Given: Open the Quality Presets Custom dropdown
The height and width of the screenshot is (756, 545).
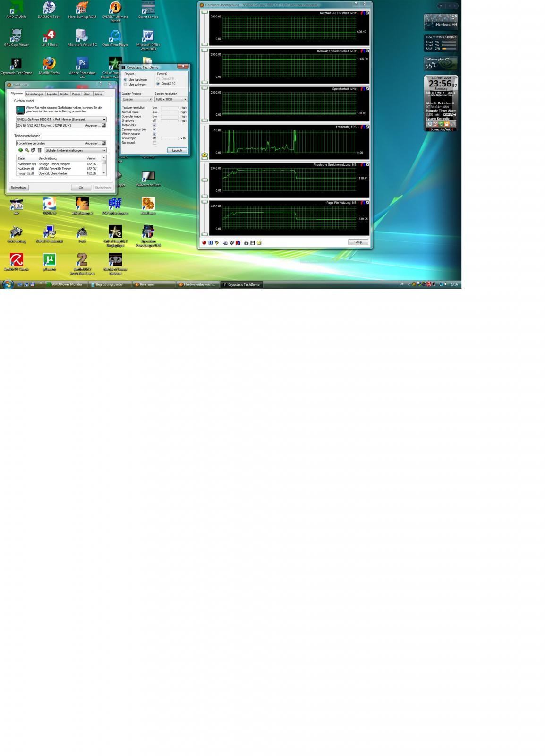Looking at the screenshot, I should [137, 99].
